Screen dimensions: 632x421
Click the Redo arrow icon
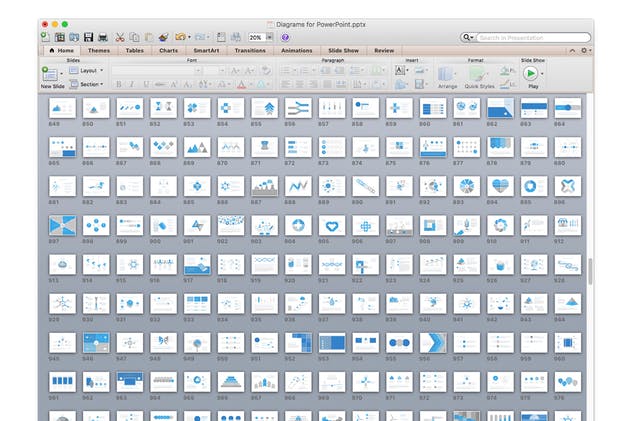tap(200, 37)
